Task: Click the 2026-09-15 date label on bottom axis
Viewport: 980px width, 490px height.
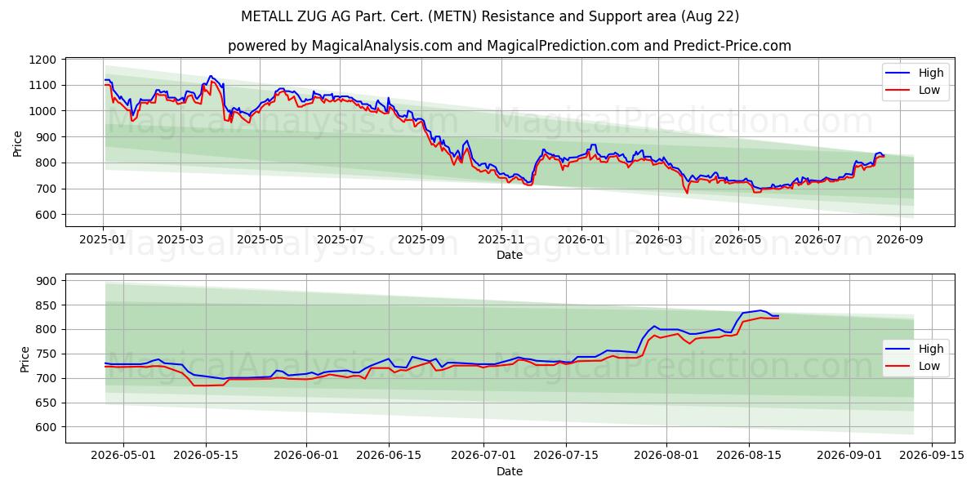Action: coord(930,457)
